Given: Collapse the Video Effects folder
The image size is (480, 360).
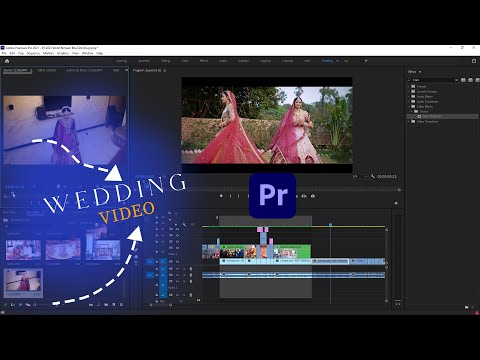Looking at the screenshot, I should click(409, 106).
